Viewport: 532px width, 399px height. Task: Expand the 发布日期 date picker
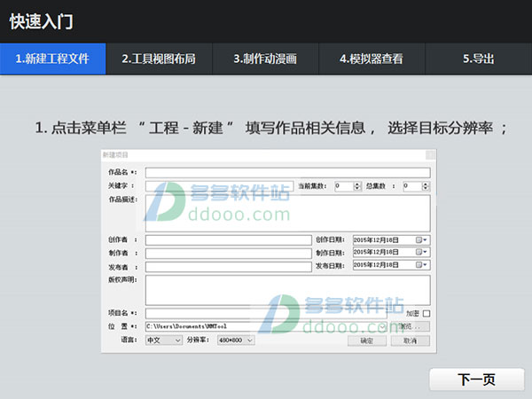422,266
